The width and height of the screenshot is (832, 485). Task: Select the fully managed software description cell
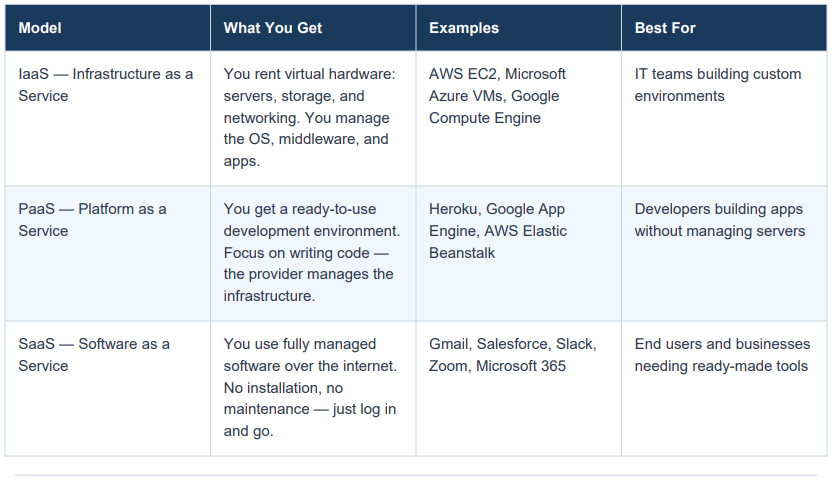point(313,388)
